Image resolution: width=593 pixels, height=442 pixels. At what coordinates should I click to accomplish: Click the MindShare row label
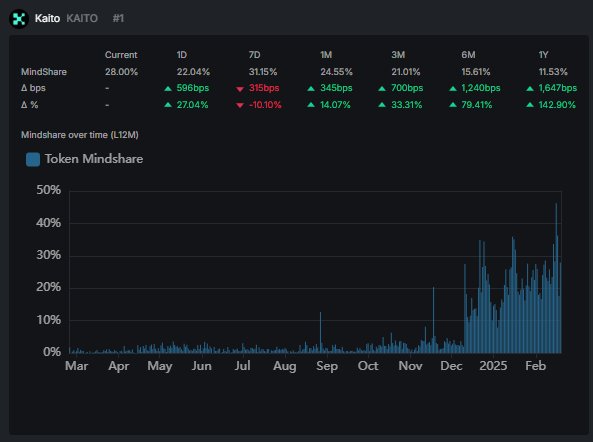[44, 72]
